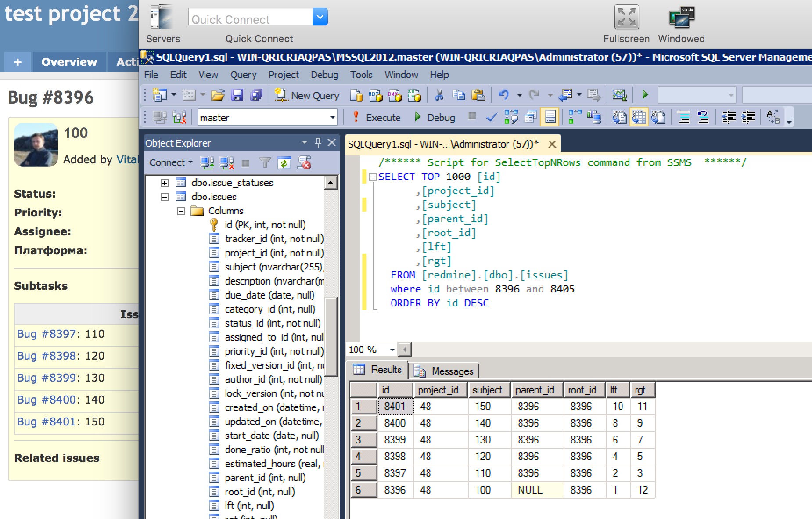Click the Copy icon in toolbar
Image resolution: width=812 pixels, height=519 pixels.
459,95
